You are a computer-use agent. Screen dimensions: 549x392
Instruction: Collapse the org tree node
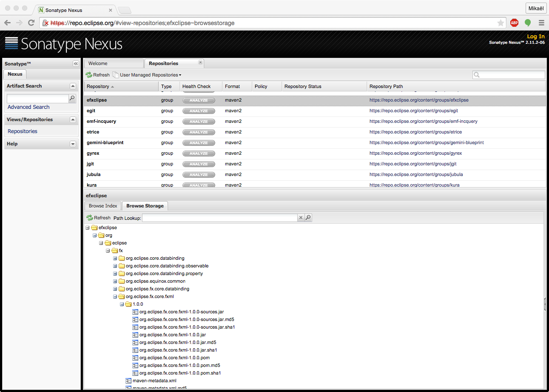[94, 235]
